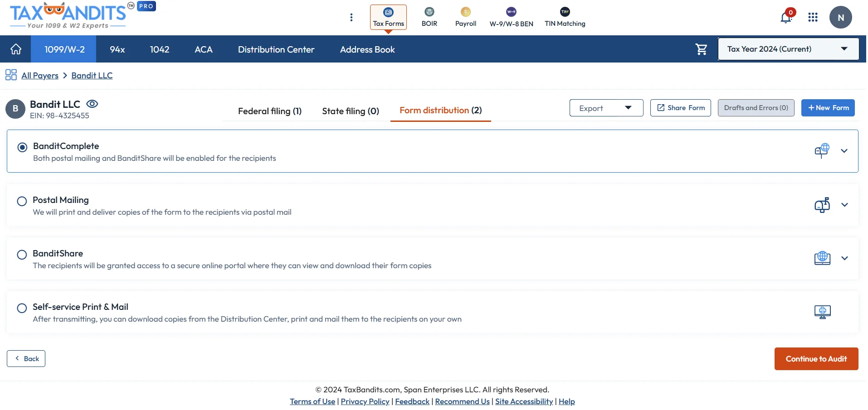
Task: Open the Tax Year 2024 dropdown
Action: coord(788,49)
